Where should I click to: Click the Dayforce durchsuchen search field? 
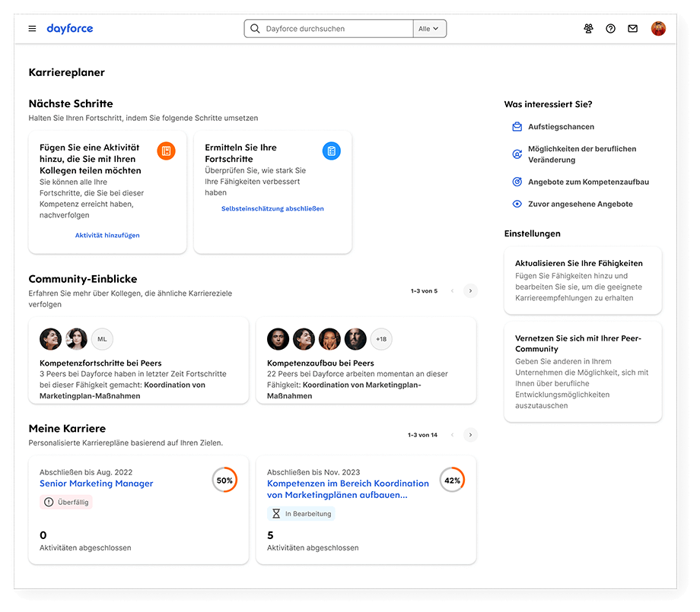(x=335, y=29)
